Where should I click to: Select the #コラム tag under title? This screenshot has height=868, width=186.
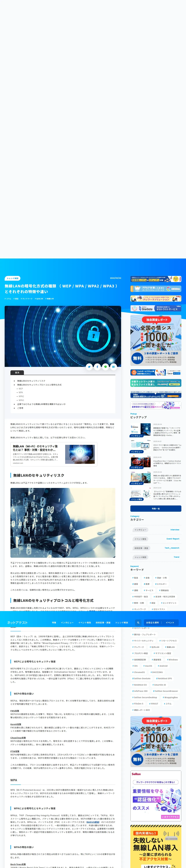pyautogui.click(x=8, y=299)
